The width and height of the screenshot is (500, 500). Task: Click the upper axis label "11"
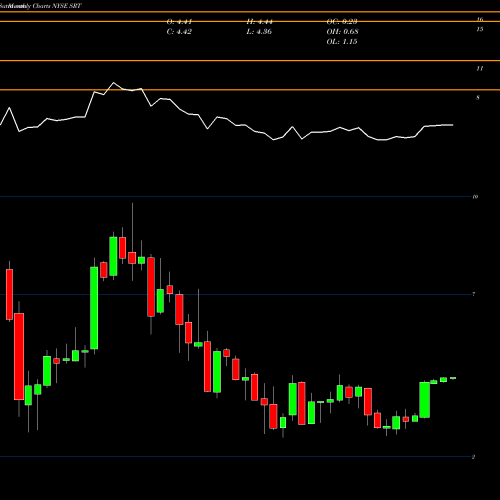click(479, 69)
